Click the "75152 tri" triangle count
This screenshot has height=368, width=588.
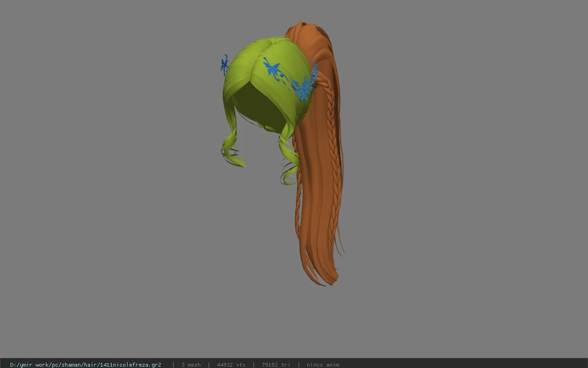276,365
